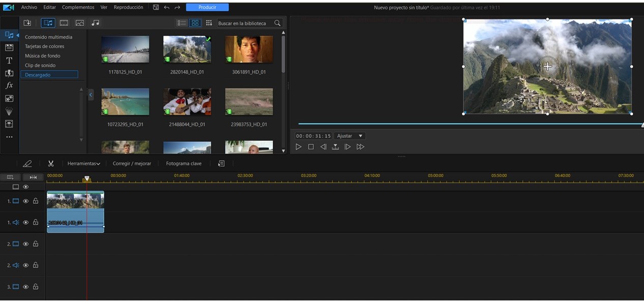Viewport: 644px width, 304px height.
Task: Select the 21488044_HD_01 mariachi thumbnail
Action: coord(187,102)
